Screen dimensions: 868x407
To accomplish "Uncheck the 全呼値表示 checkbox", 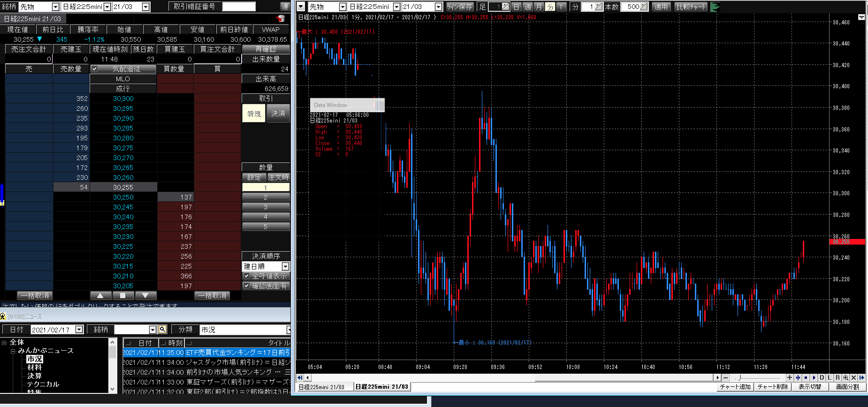I will click(247, 276).
